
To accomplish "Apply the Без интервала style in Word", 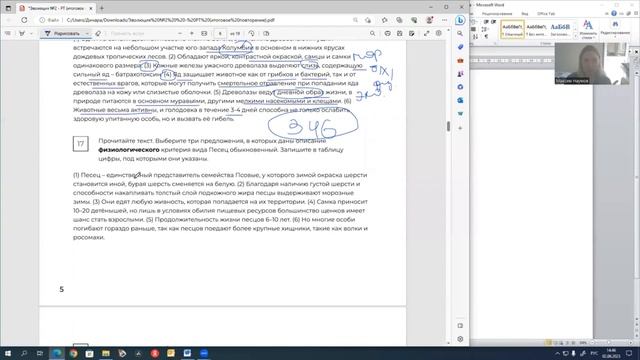I will 536,29.
